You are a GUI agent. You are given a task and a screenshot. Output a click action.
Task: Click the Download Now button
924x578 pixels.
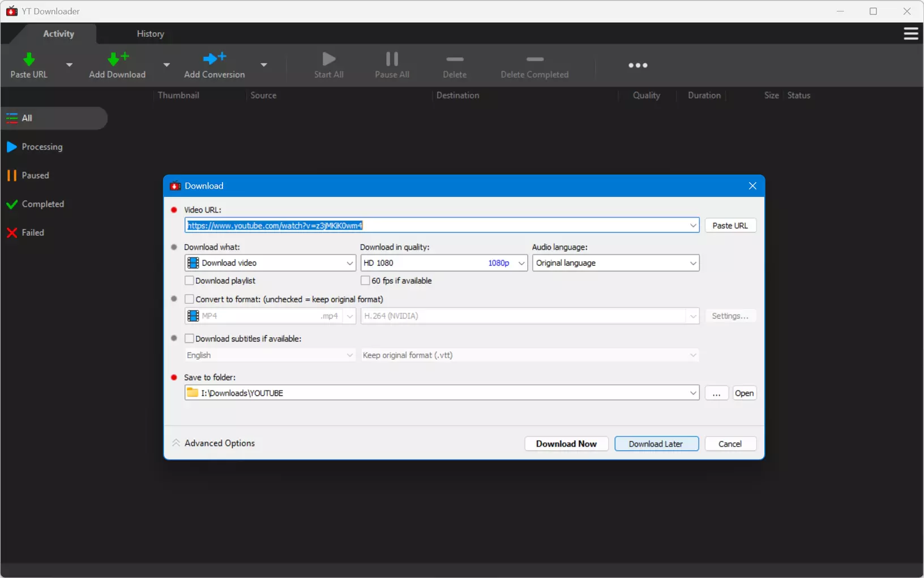(x=566, y=444)
